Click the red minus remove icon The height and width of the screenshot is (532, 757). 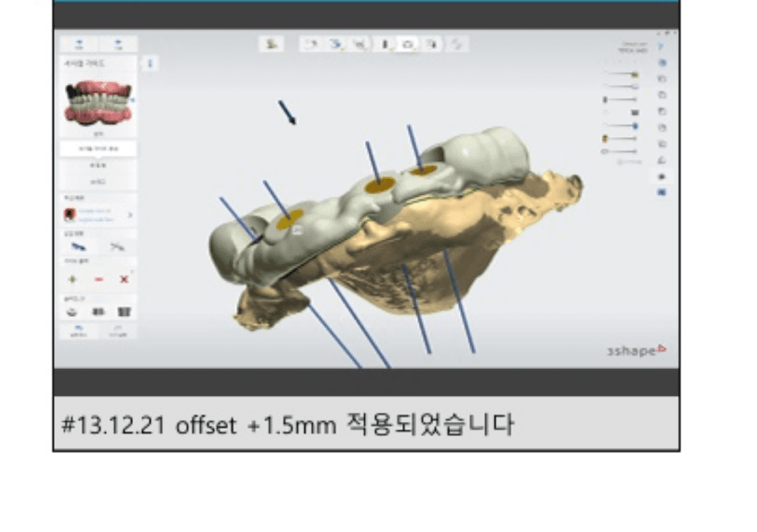click(x=98, y=279)
